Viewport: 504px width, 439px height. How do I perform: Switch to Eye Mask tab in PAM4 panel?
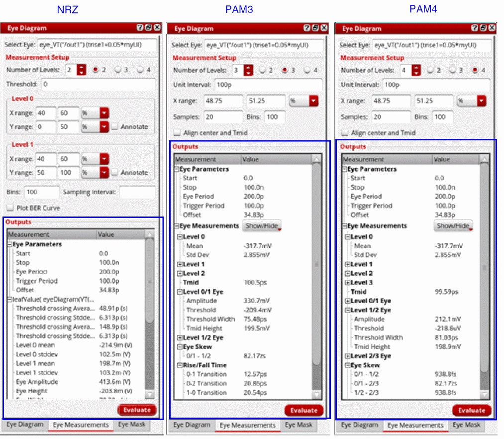(466, 425)
